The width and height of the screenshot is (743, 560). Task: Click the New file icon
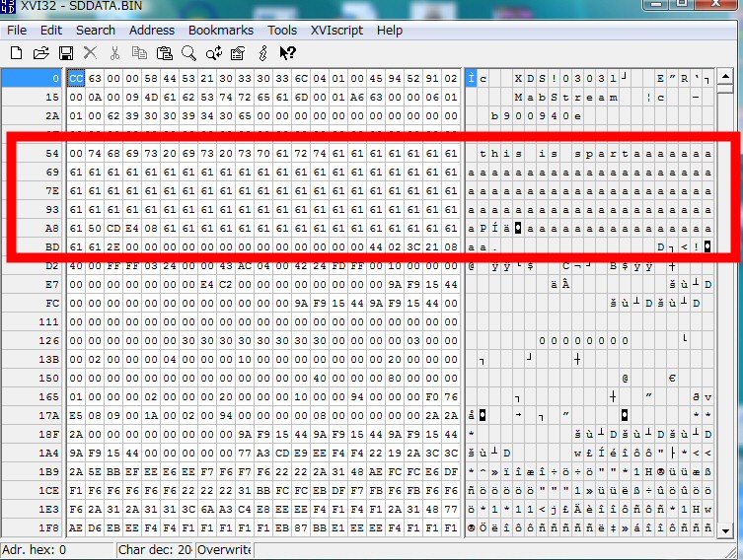coord(17,52)
